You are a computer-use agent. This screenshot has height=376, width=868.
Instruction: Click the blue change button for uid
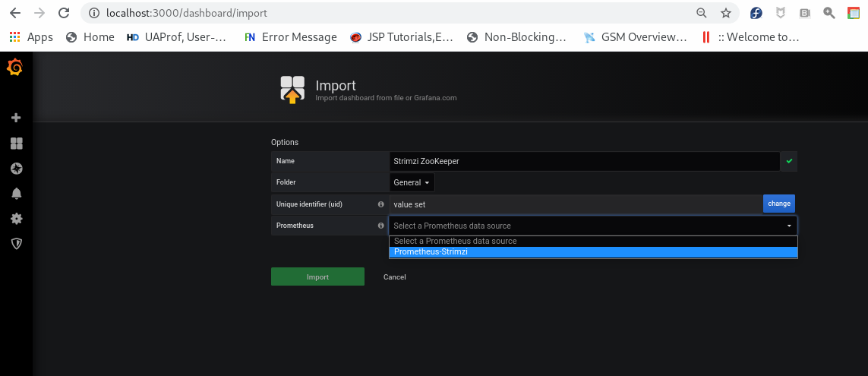tap(778, 204)
